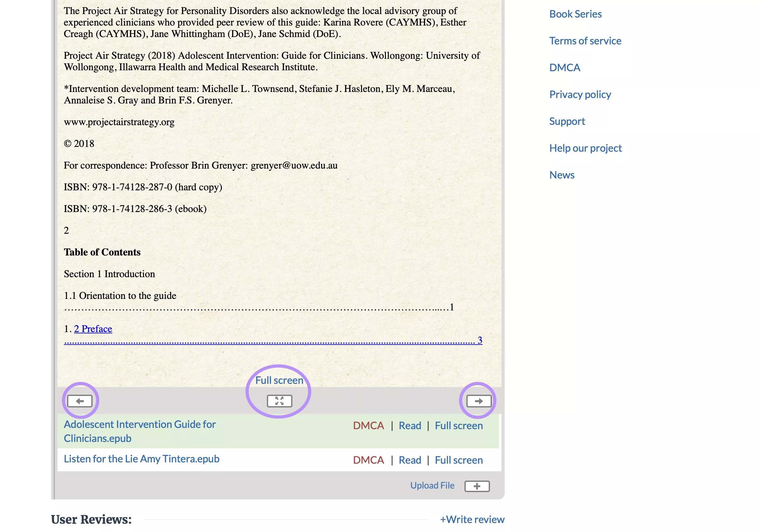Click the navigate backward arrow icon
Image resolution: width=761 pixels, height=532 pixels.
pyautogui.click(x=80, y=401)
